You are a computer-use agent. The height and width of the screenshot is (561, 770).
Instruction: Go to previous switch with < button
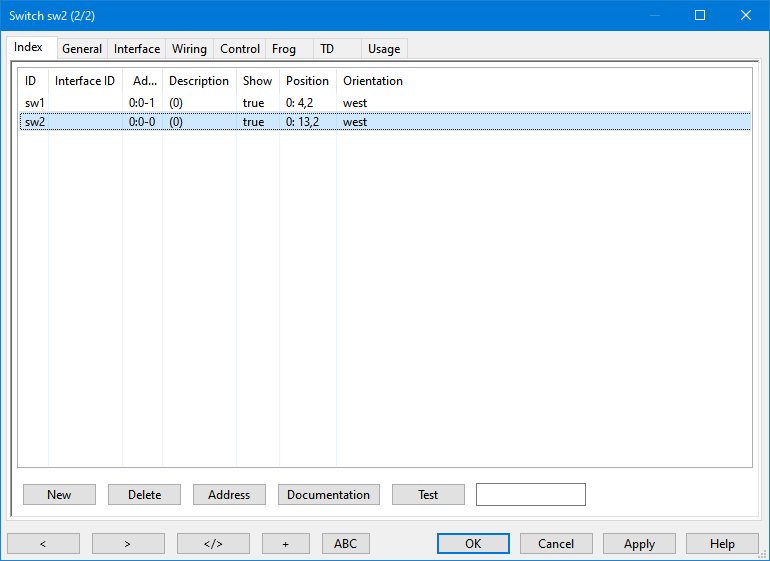tap(43, 544)
